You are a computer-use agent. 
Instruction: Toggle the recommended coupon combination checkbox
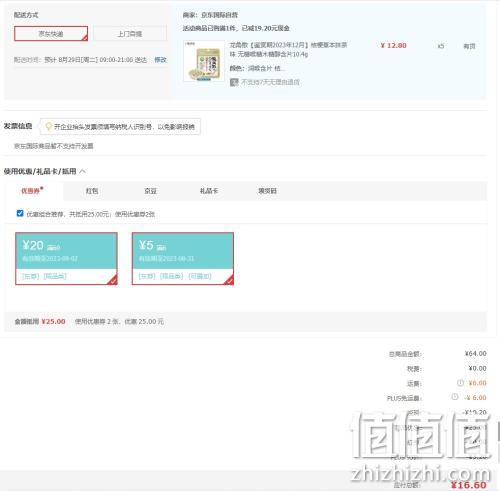(x=20, y=213)
